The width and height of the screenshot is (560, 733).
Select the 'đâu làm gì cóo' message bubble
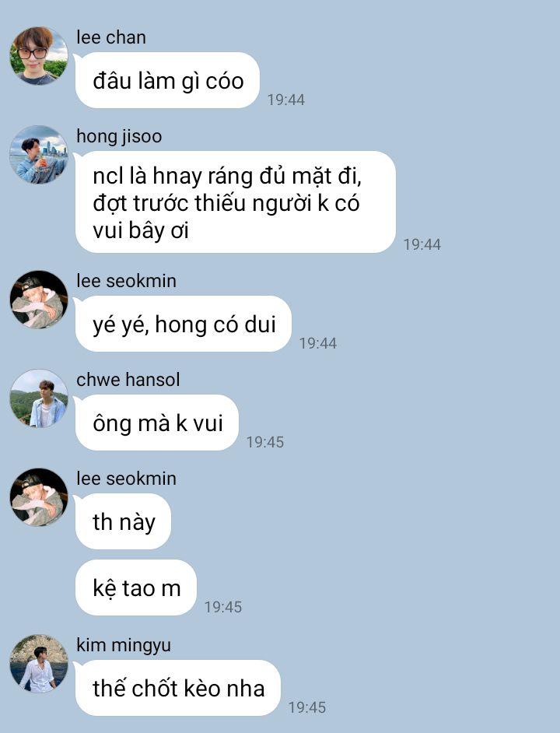coord(167,80)
